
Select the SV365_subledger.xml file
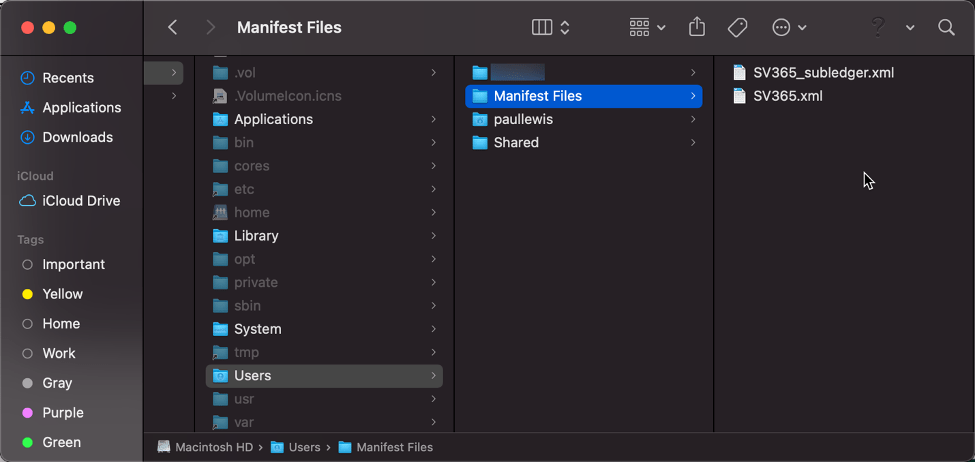pyautogui.click(x=823, y=72)
